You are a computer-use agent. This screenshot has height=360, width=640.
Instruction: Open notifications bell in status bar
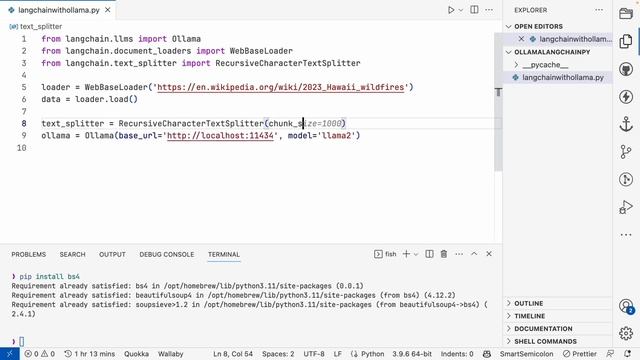[627, 354]
